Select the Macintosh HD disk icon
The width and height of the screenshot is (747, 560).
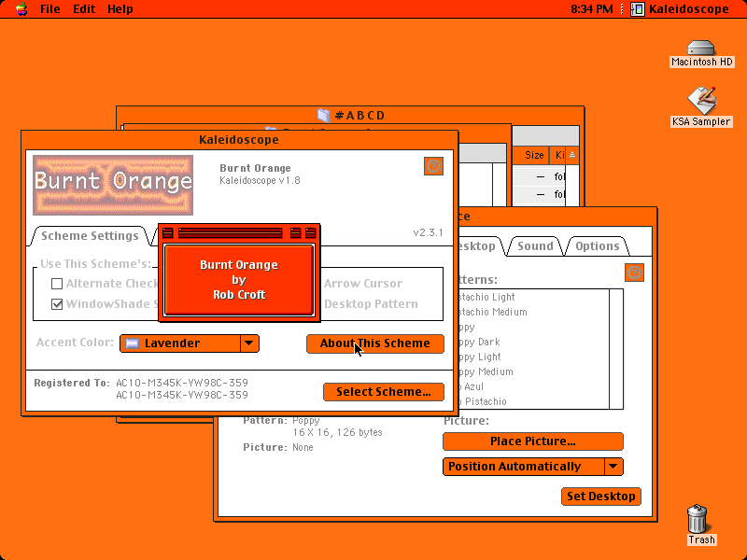point(701,48)
